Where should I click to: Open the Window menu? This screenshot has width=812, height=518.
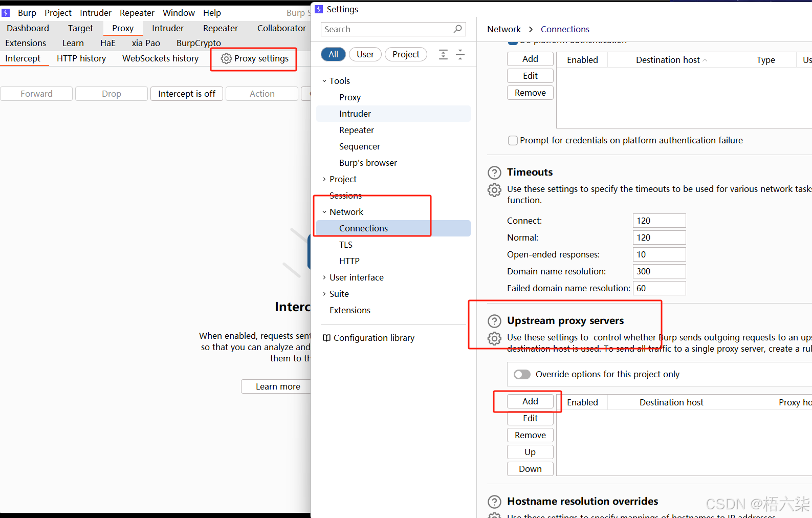click(x=179, y=13)
